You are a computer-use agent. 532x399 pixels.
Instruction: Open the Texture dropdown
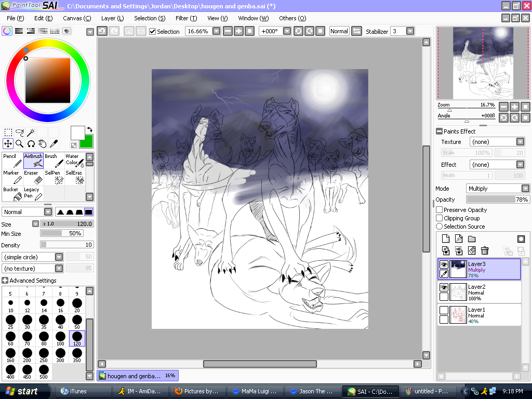tap(520, 142)
